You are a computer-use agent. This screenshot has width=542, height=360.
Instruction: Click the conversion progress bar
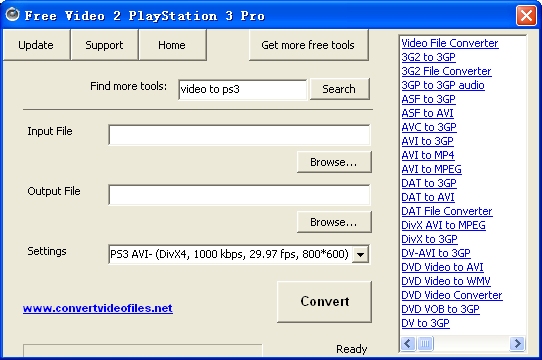click(x=143, y=350)
